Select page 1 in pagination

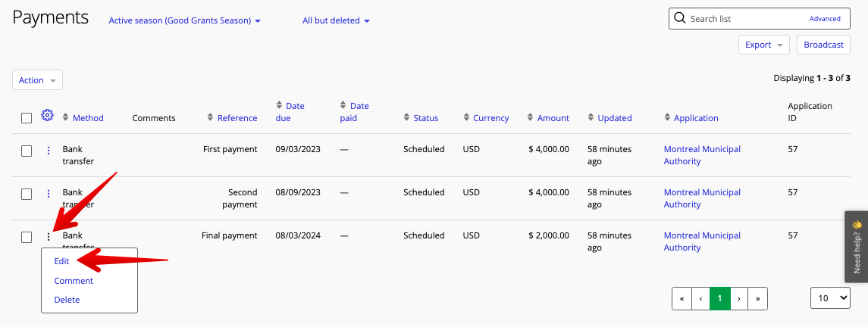point(719,298)
